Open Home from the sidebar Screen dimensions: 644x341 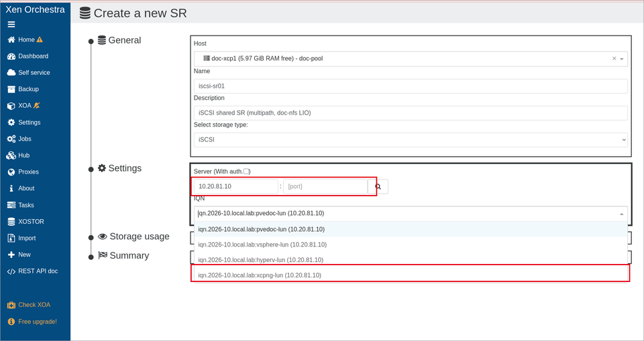point(26,40)
